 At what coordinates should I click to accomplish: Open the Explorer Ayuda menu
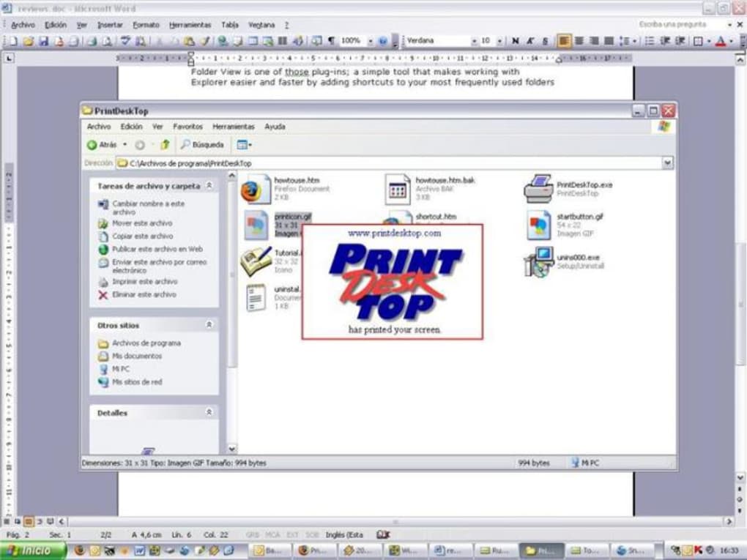click(275, 127)
